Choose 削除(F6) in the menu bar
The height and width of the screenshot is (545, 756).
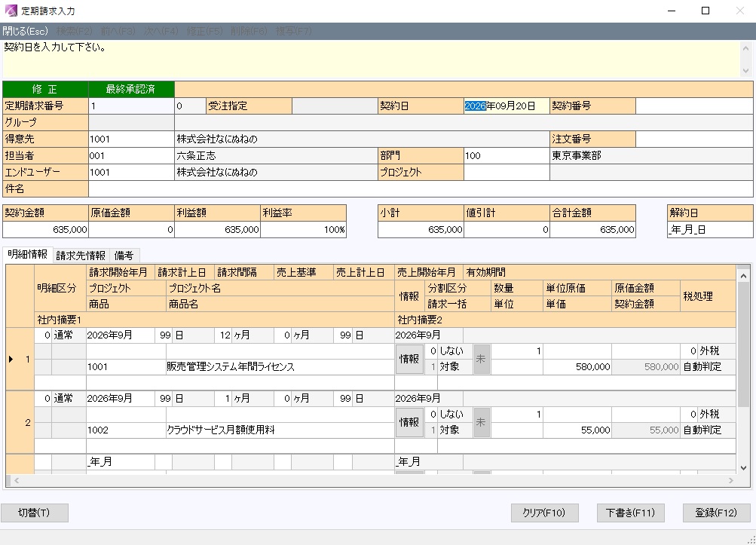click(249, 32)
